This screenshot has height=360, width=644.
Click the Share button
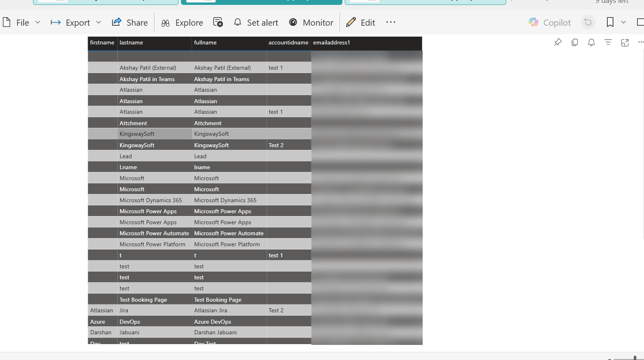click(130, 22)
